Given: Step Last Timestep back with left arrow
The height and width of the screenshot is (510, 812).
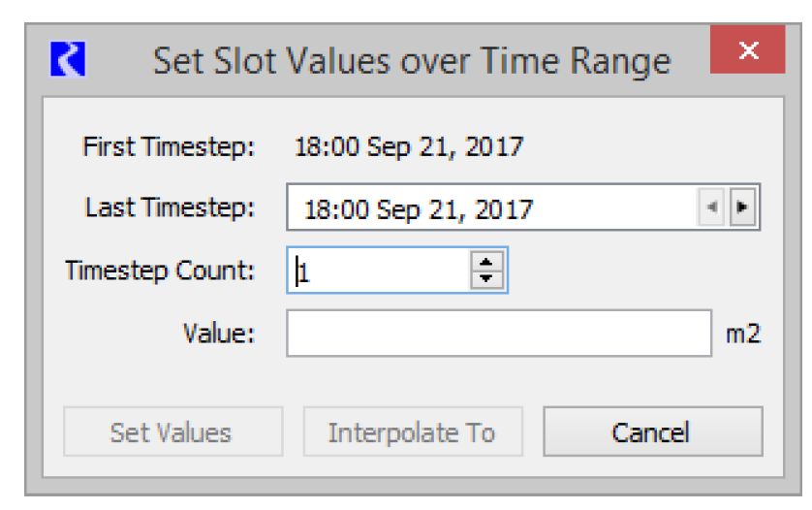Looking at the screenshot, I should pos(711,207).
